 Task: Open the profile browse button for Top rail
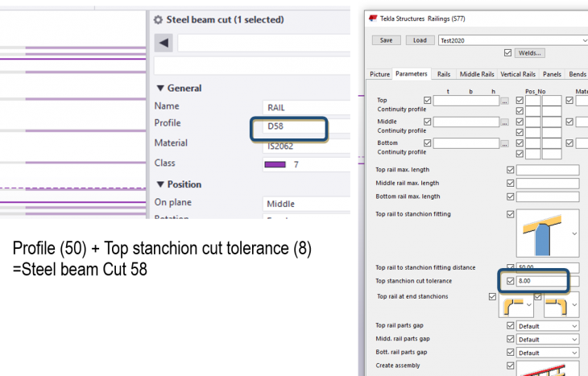pyautogui.click(x=505, y=101)
